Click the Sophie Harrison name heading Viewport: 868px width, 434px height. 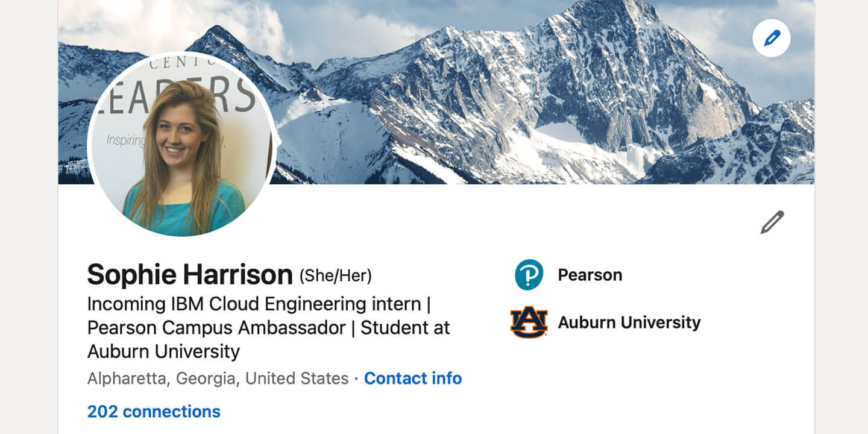pos(190,275)
